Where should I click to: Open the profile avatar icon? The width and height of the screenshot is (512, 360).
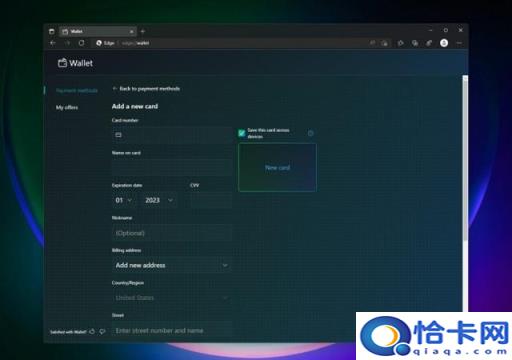click(444, 43)
